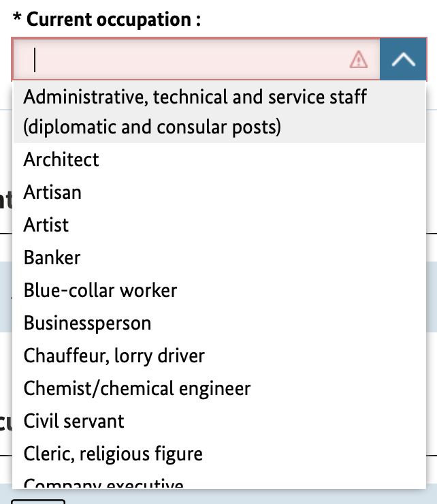The width and height of the screenshot is (437, 504).
Task: Select Banker as occupation
Action: point(52,257)
